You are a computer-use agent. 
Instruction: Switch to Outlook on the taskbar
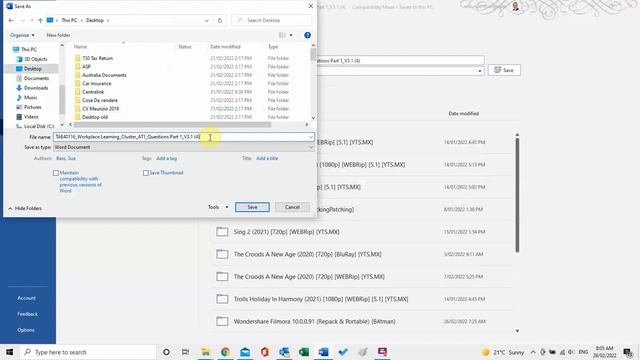tap(284, 352)
